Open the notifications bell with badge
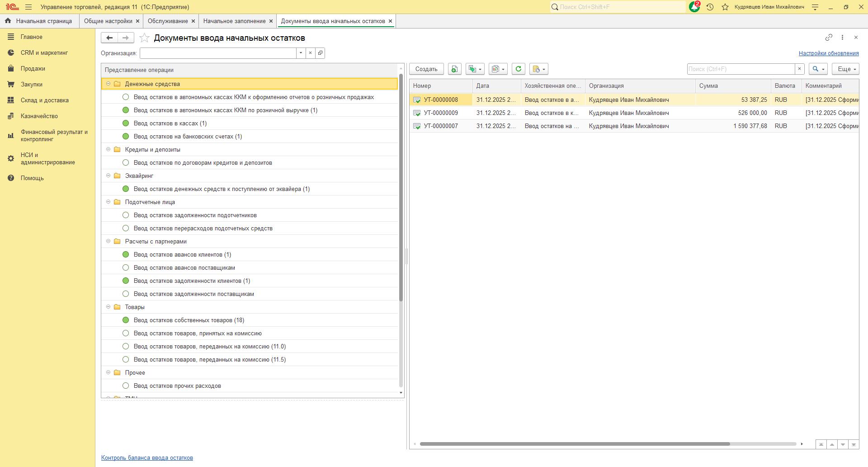868x467 pixels. coord(694,7)
